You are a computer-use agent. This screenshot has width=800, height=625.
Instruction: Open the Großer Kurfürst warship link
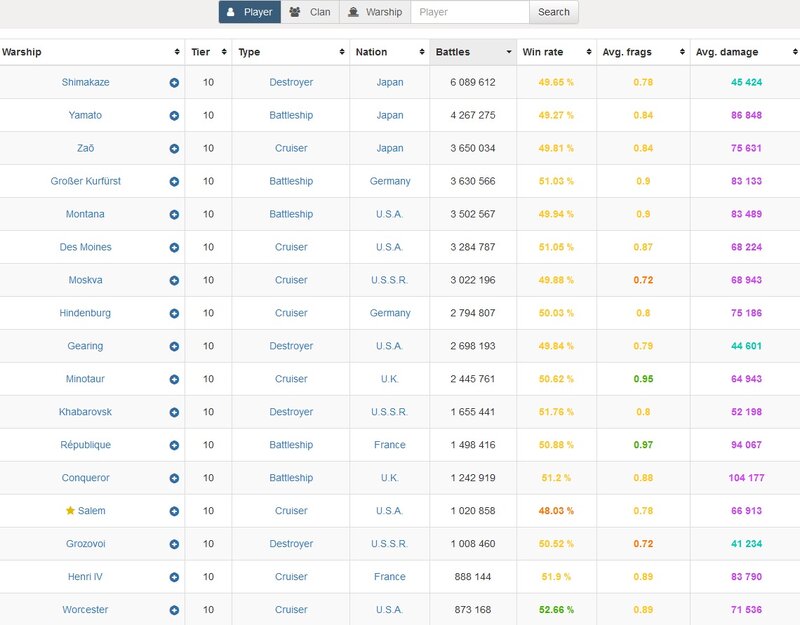click(85, 181)
